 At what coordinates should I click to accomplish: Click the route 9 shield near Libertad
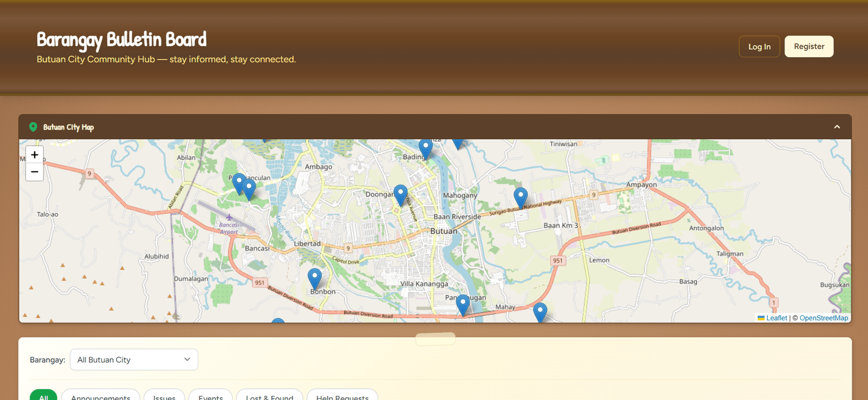coord(348,248)
